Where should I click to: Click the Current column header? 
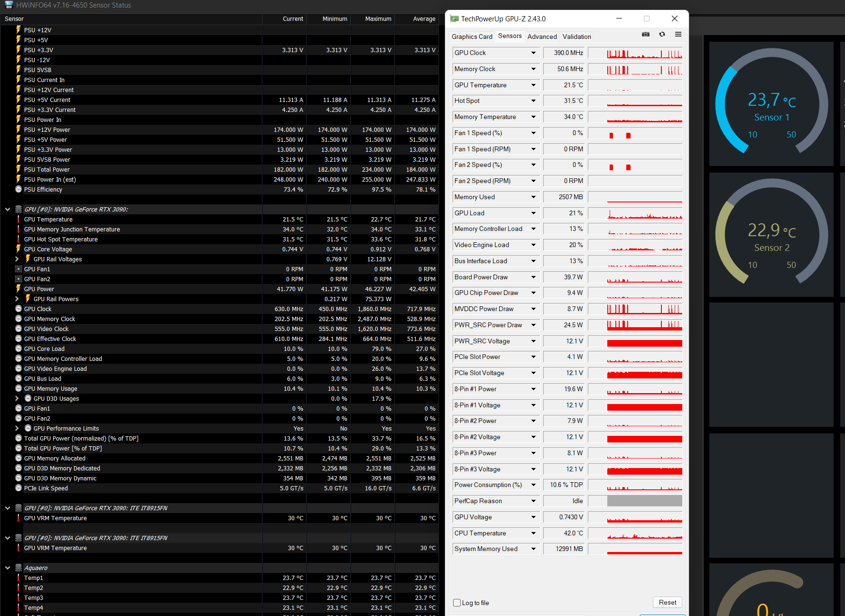(284, 19)
